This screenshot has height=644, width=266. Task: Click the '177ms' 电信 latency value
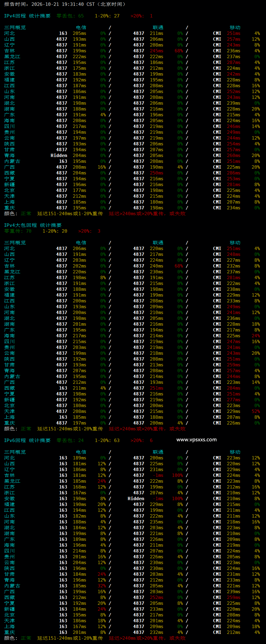(79, 190)
